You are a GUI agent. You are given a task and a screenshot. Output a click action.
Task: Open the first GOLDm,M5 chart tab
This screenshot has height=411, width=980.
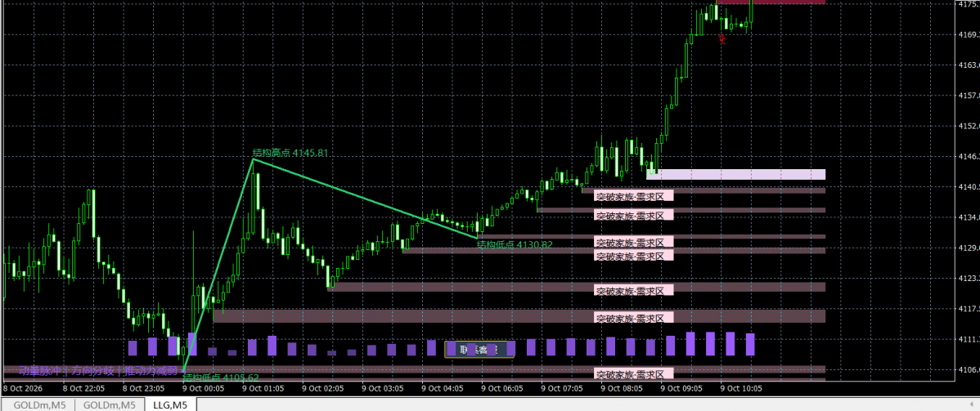tap(38, 405)
